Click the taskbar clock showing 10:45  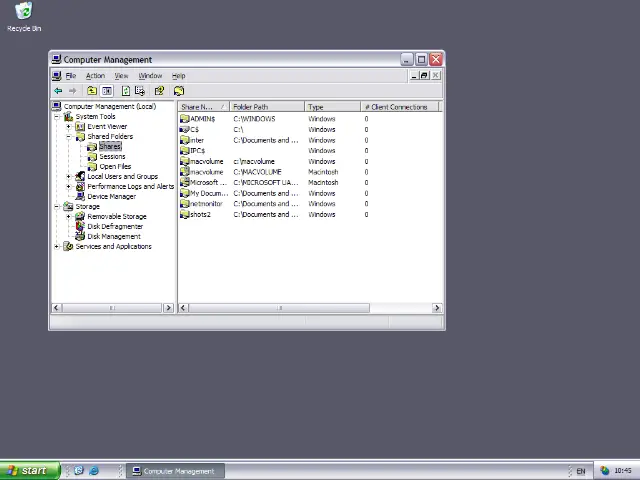pos(622,471)
